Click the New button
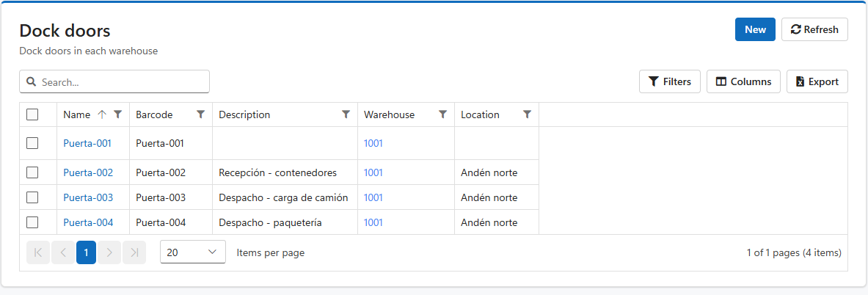This screenshot has height=295, width=868. pos(755,29)
